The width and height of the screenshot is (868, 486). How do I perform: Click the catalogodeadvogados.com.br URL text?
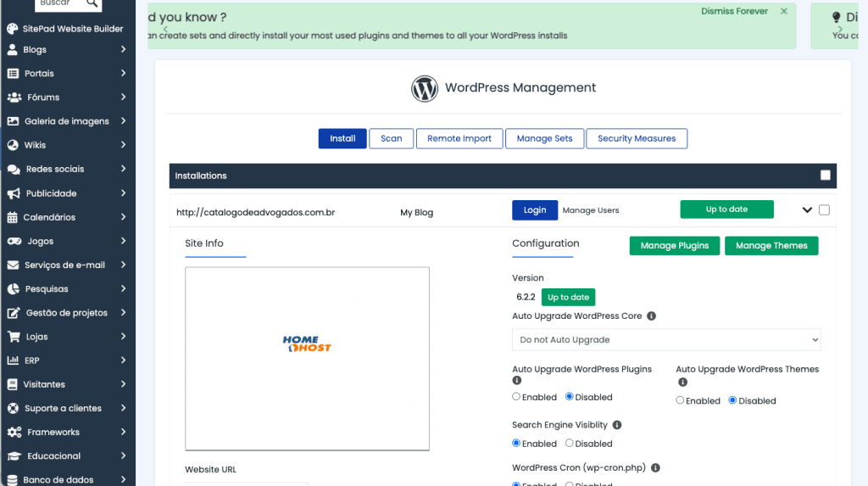(255, 212)
